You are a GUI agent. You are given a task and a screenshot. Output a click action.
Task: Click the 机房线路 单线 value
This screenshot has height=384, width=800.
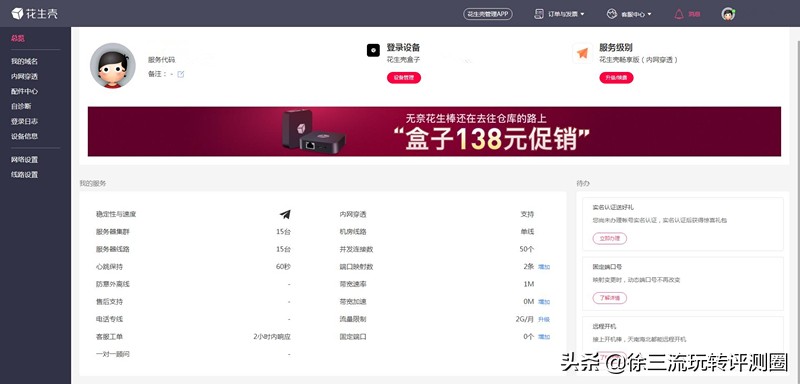[x=528, y=232]
